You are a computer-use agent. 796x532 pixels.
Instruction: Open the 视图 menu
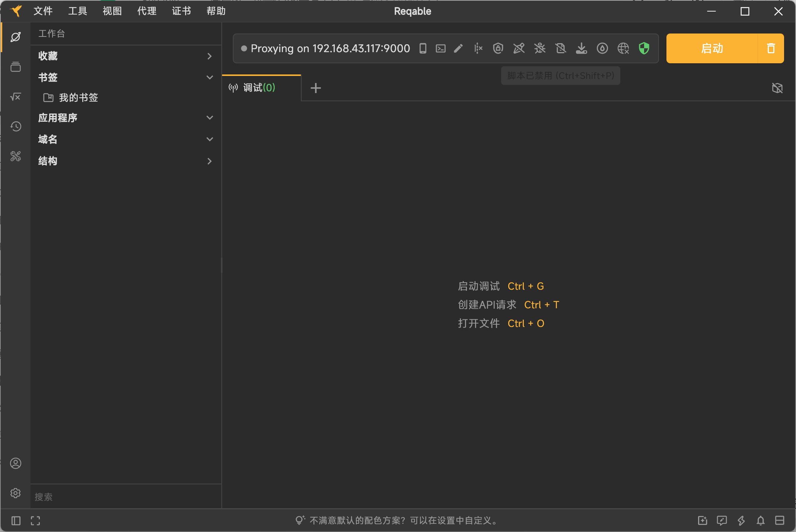[112, 11]
